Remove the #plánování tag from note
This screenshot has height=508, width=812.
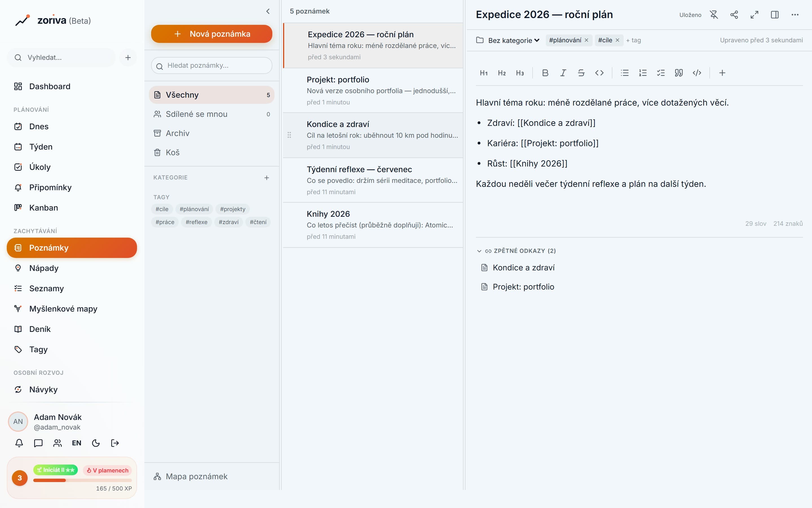[x=586, y=40]
